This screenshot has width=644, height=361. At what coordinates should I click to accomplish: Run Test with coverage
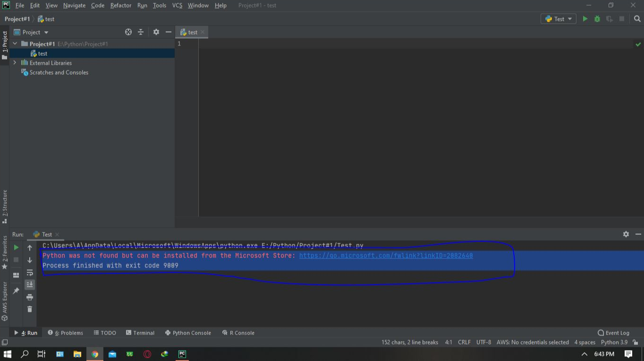610,19
